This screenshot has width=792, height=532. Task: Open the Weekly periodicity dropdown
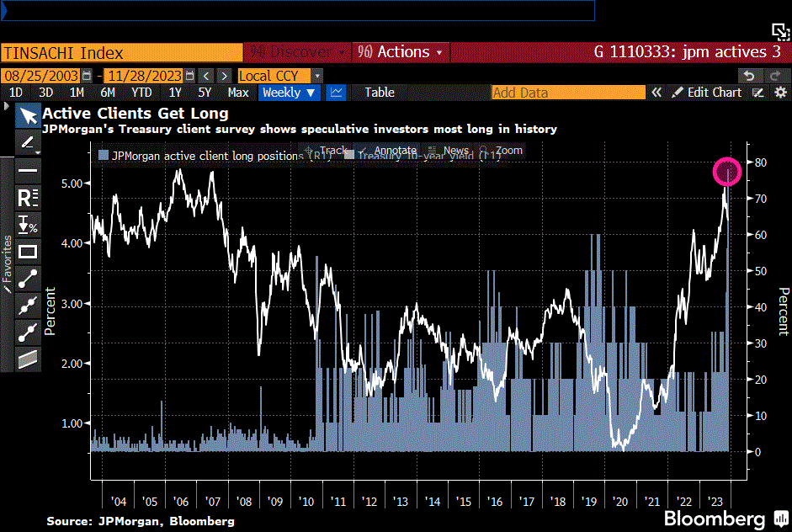289,93
